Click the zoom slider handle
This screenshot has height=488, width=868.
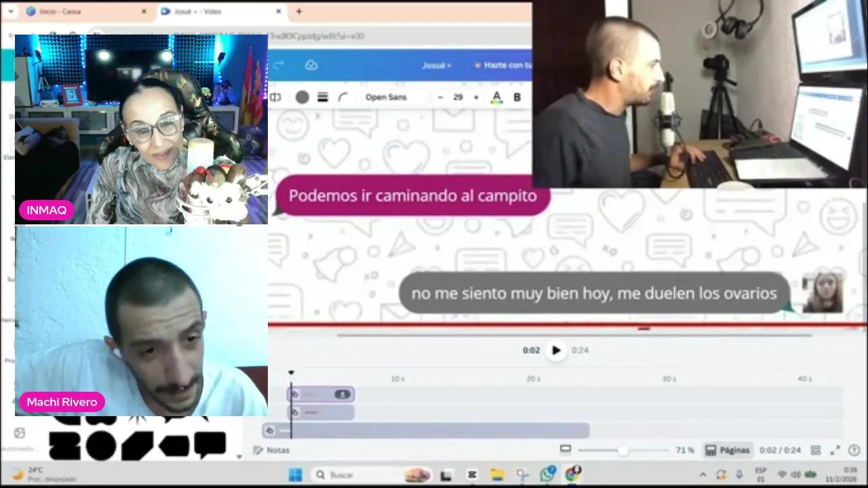623,450
